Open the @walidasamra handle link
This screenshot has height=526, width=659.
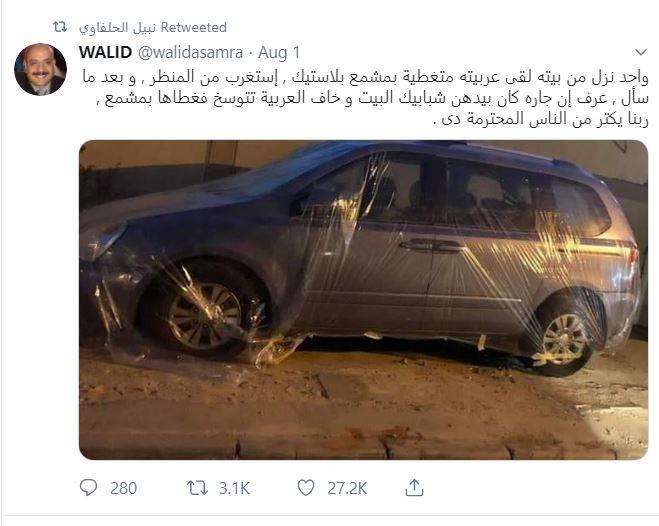pyautogui.click(x=190, y=53)
